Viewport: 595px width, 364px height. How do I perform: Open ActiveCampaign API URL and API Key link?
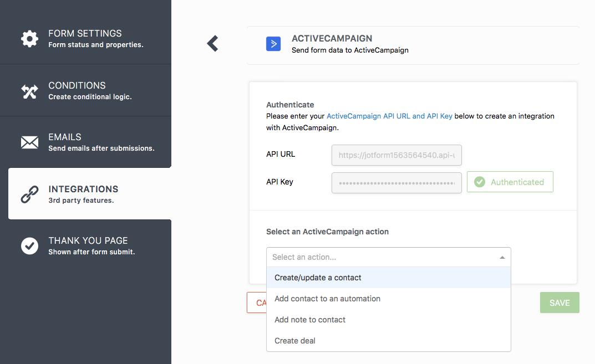[x=389, y=116]
